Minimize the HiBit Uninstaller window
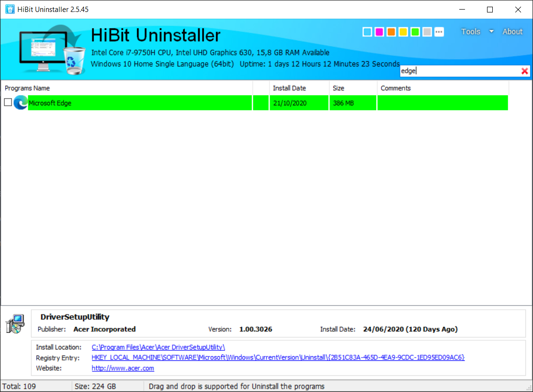 pos(462,10)
